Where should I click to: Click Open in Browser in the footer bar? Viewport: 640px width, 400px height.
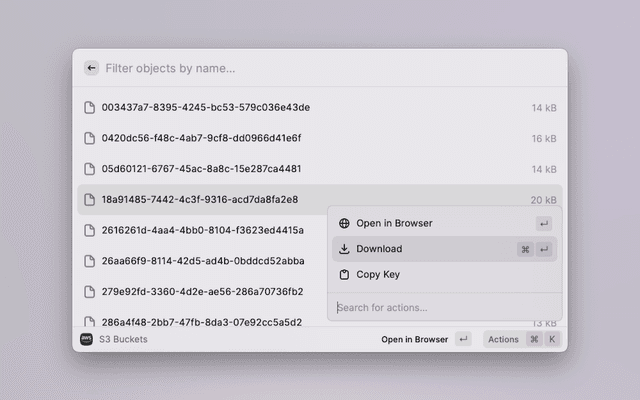pyautogui.click(x=414, y=339)
